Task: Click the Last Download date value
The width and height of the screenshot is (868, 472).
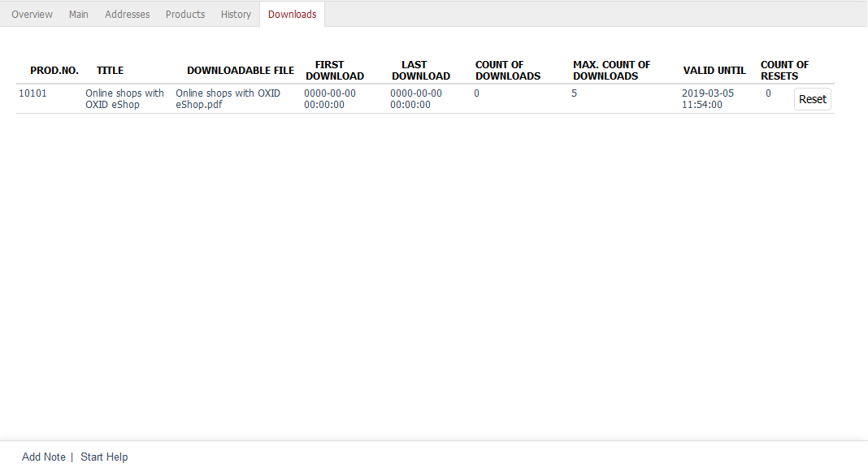Action: pyautogui.click(x=416, y=99)
